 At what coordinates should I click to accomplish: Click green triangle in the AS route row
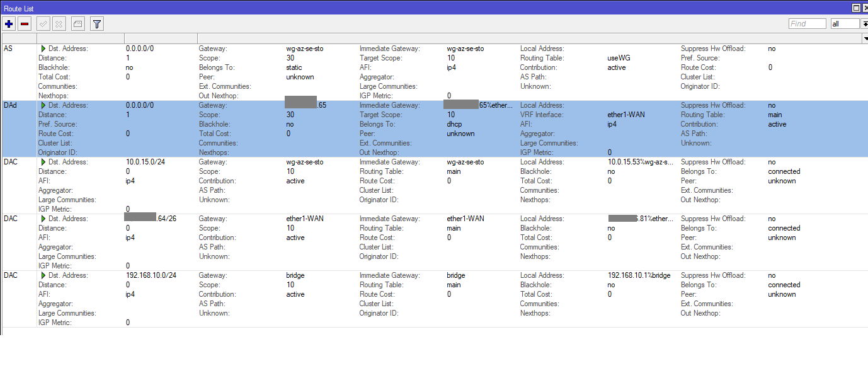point(43,49)
